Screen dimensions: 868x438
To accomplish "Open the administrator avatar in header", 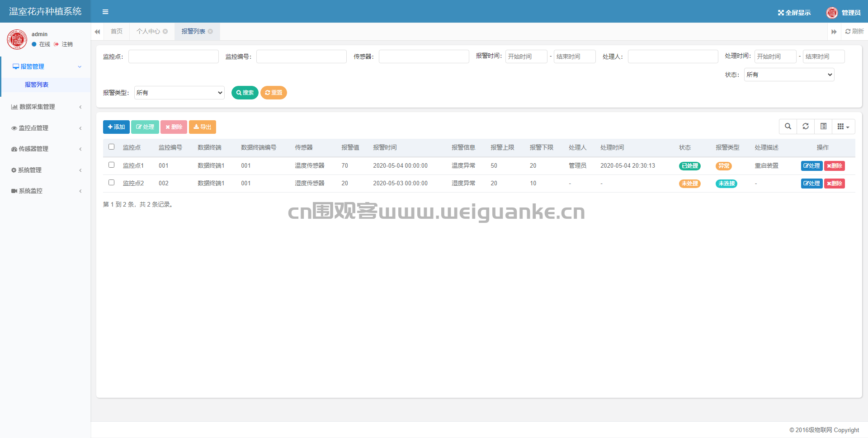I will (832, 13).
